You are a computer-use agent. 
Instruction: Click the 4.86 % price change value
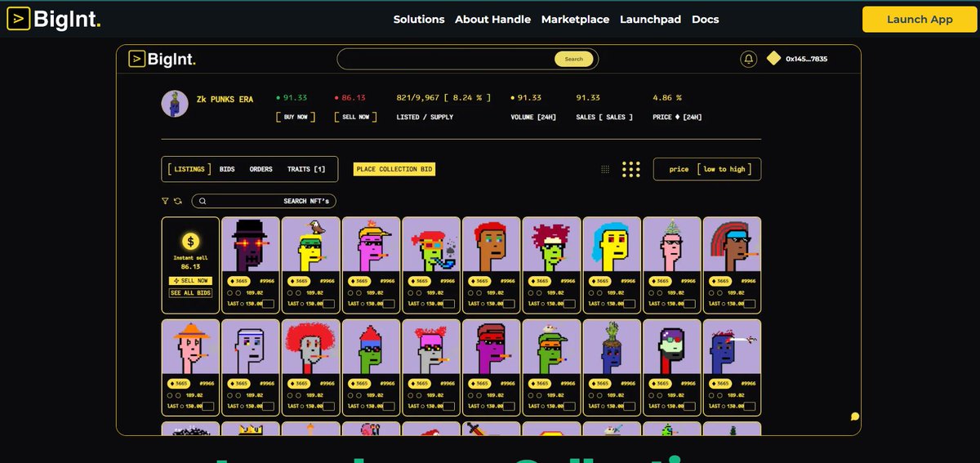click(x=666, y=98)
